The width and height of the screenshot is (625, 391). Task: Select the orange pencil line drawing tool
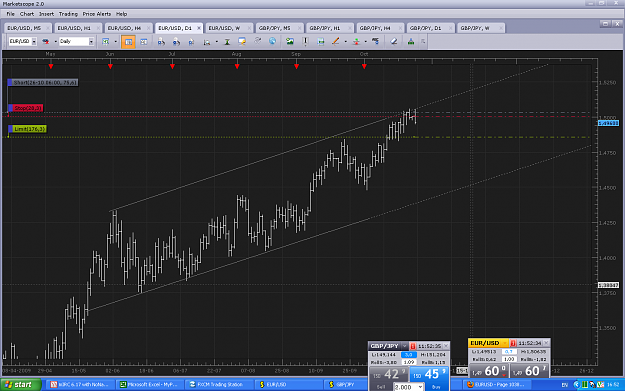[336, 41]
